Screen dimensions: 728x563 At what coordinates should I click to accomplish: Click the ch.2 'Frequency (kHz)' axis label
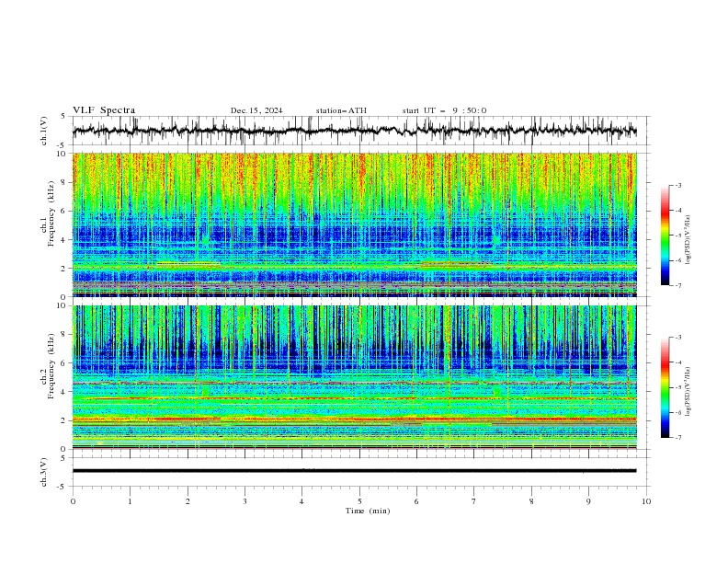52,366
